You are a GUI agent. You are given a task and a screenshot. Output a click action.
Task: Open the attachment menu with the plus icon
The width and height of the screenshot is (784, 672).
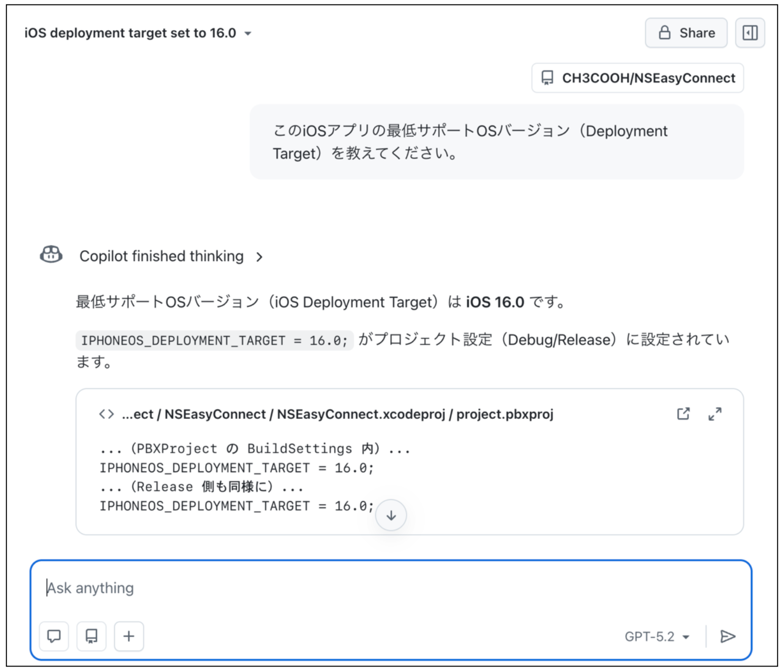click(129, 636)
